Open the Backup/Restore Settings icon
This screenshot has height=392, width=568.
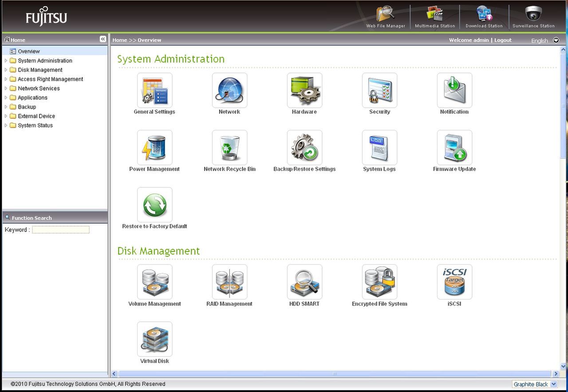click(304, 148)
